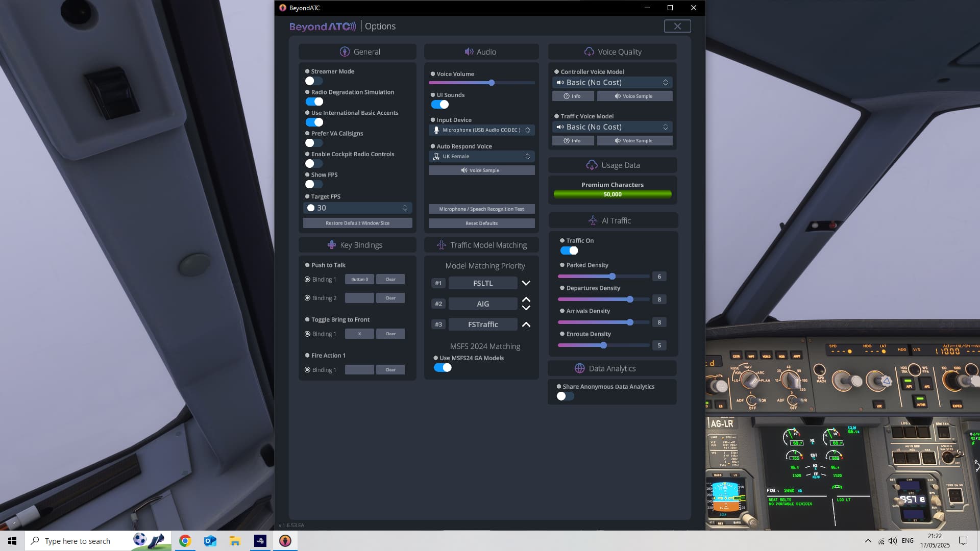Viewport: 980px width, 551px height.
Task: Open Traffic Voice Model dropdown
Action: pyautogui.click(x=612, y=127)
